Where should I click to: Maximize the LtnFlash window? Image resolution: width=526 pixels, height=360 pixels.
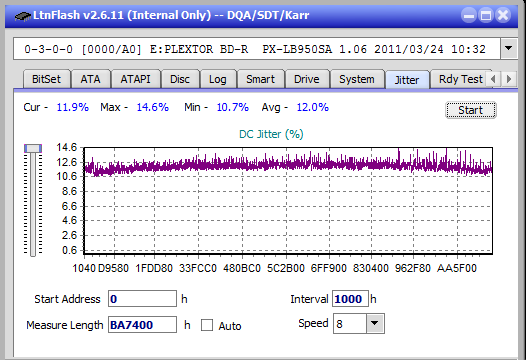(486, 15)
